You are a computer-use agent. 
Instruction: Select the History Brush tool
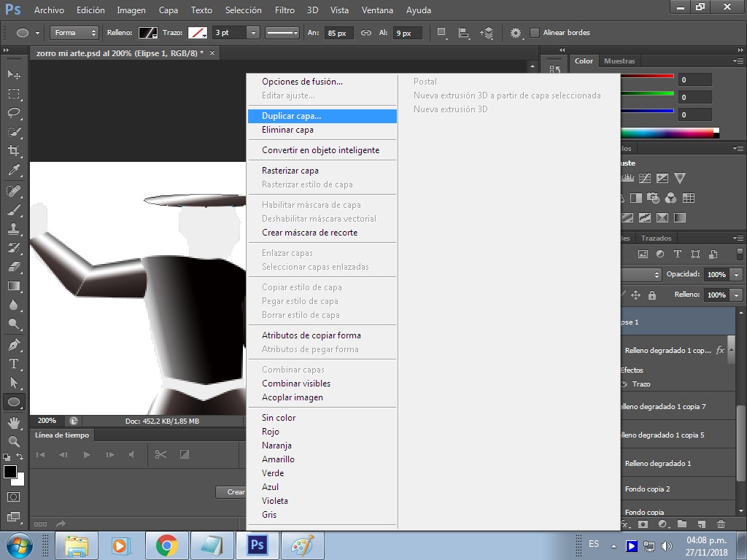(x=14, y=248)
